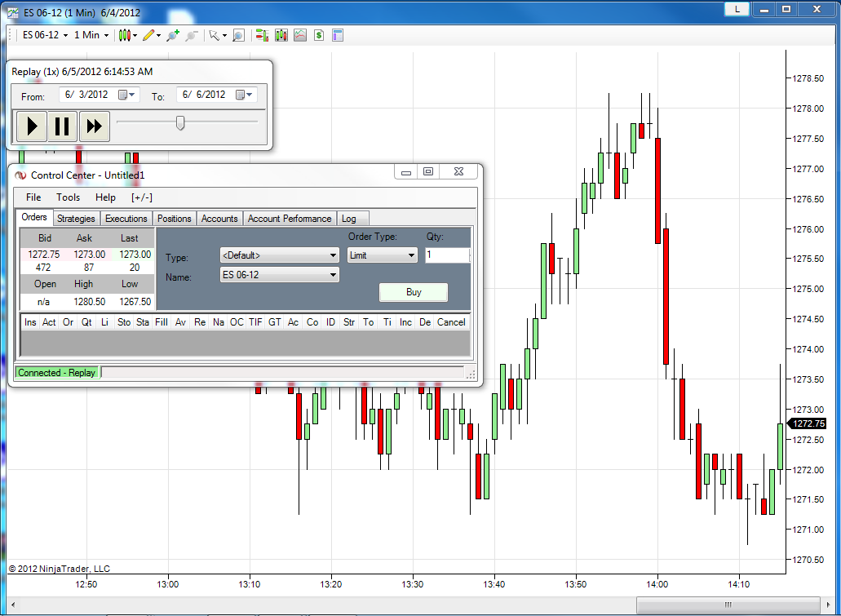Click the green dollar strategies icon
Image resolution: width=841 pixels, height=616 pixels.
coord(319,35)
